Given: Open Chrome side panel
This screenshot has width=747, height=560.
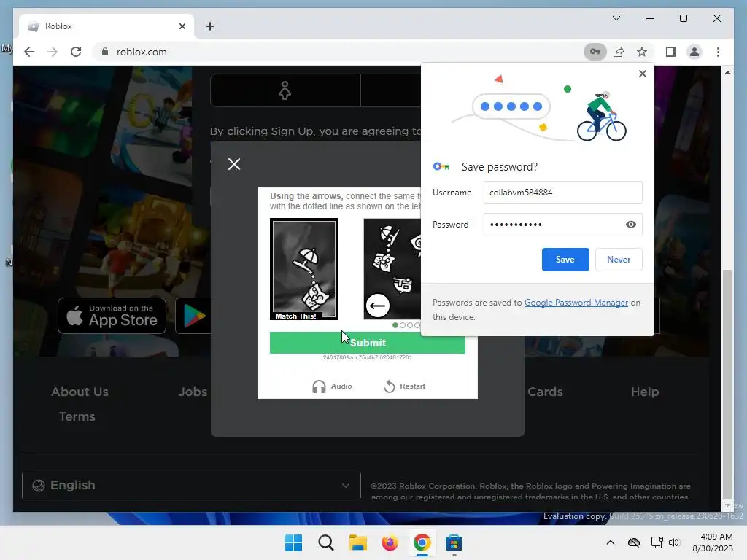Looking at the screenshot, I should (x=671, y=52).
